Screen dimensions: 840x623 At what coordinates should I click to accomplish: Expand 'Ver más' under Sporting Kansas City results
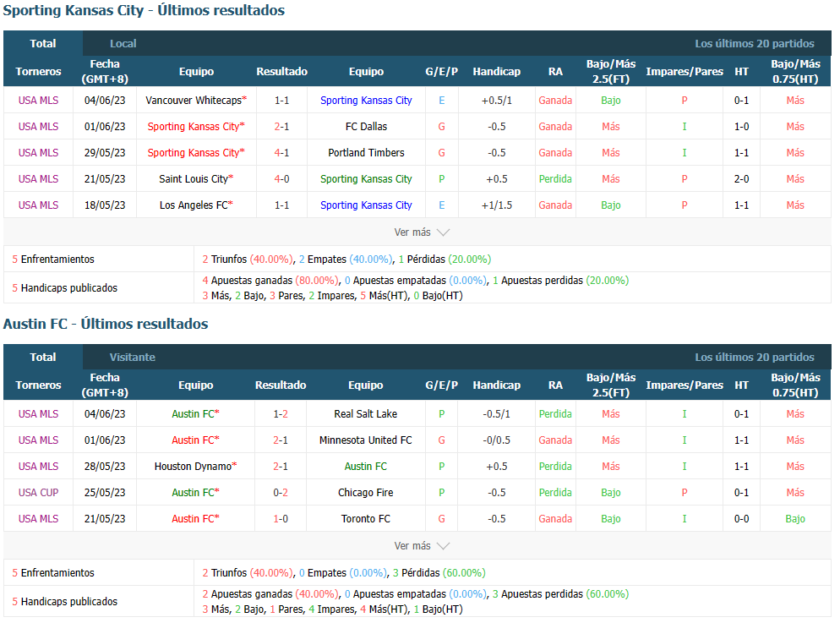click(x=422, y=232)
